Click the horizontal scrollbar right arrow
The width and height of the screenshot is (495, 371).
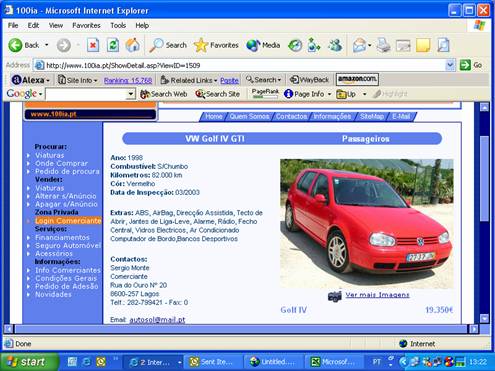pyautogui.click(x=473, y=329)
